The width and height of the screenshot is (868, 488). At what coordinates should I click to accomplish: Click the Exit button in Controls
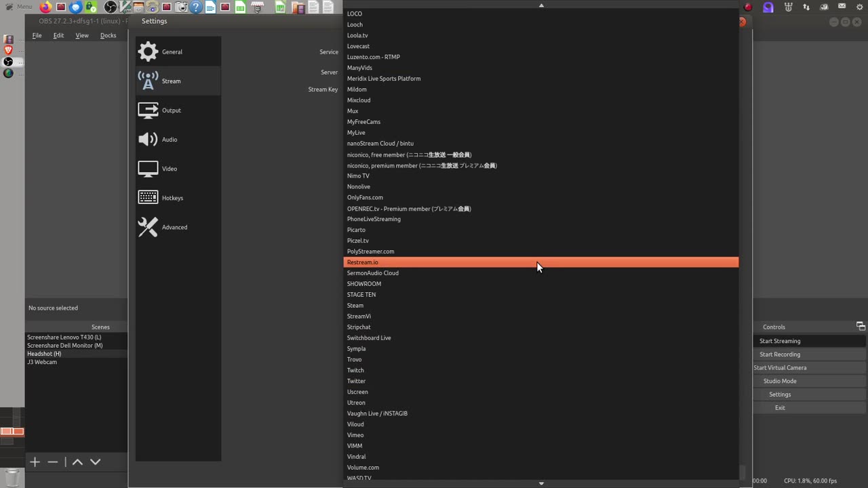tap(810, 407)
